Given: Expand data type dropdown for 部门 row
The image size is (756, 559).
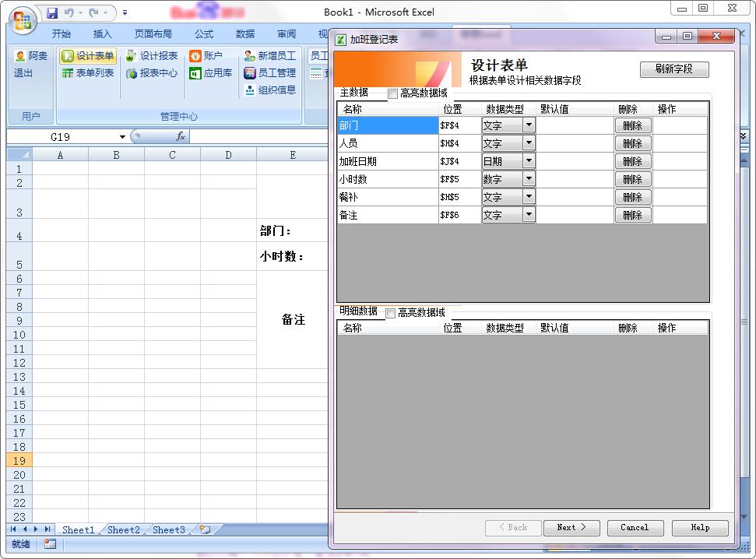Looking at the screenshot, I should point(529,125).
